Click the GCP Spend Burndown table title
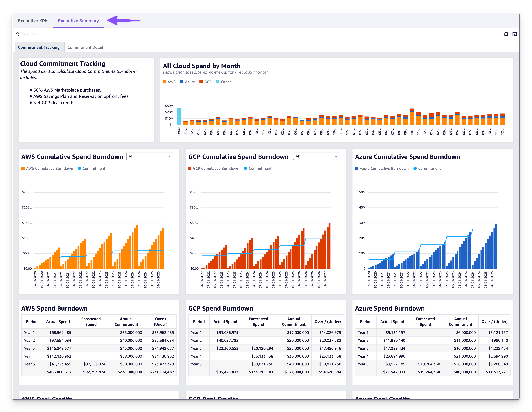The height and width of the screenshot is (412, 532). (220, 308)
